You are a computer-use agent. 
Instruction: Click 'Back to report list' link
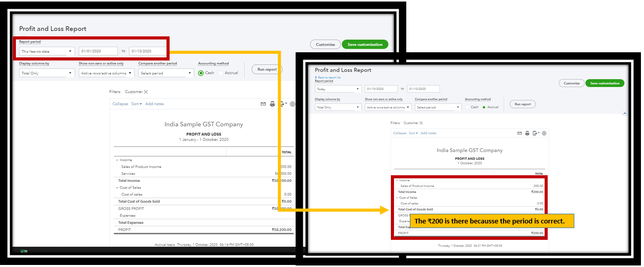coord(329,77)
